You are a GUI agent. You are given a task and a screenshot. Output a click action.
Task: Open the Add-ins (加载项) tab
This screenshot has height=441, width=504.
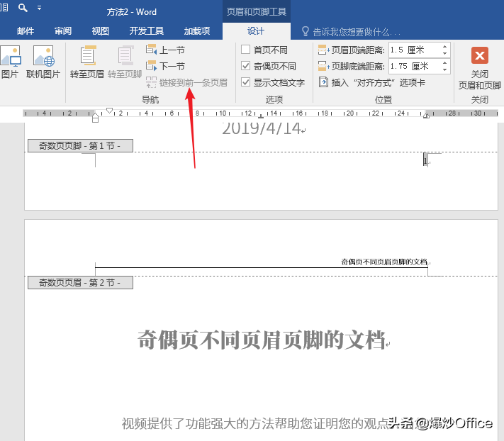click(197, 31)
